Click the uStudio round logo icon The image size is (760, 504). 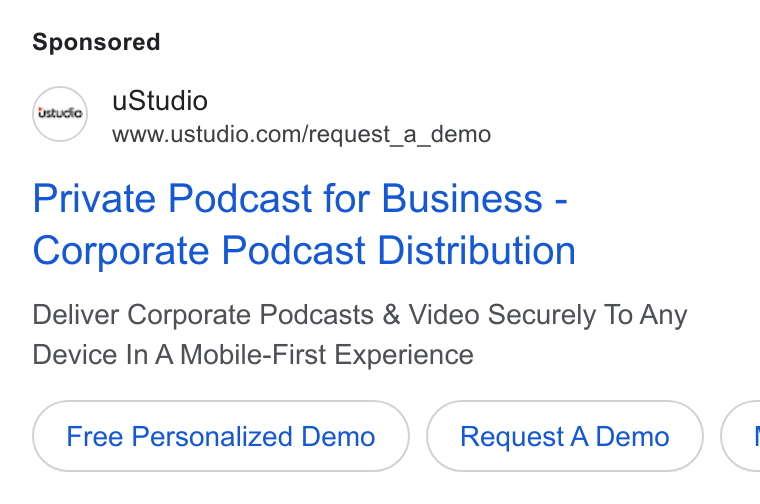pos(60,114)
